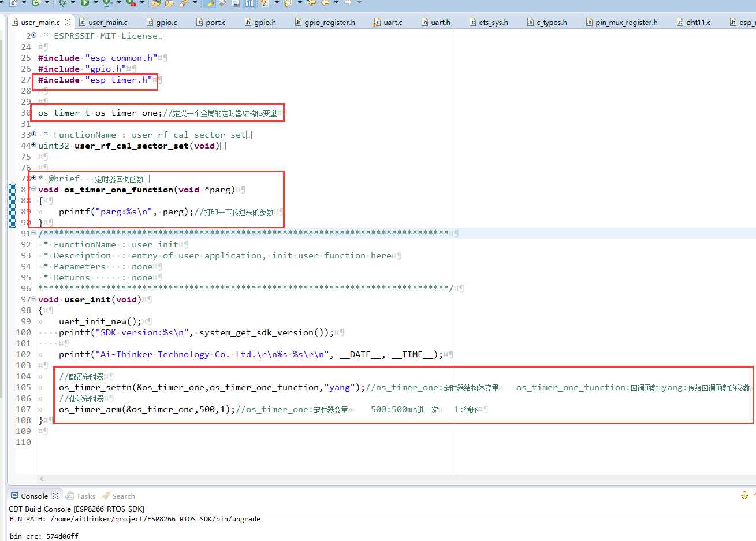Click the Ai-Thinker Technology printf line

[251, 354]
